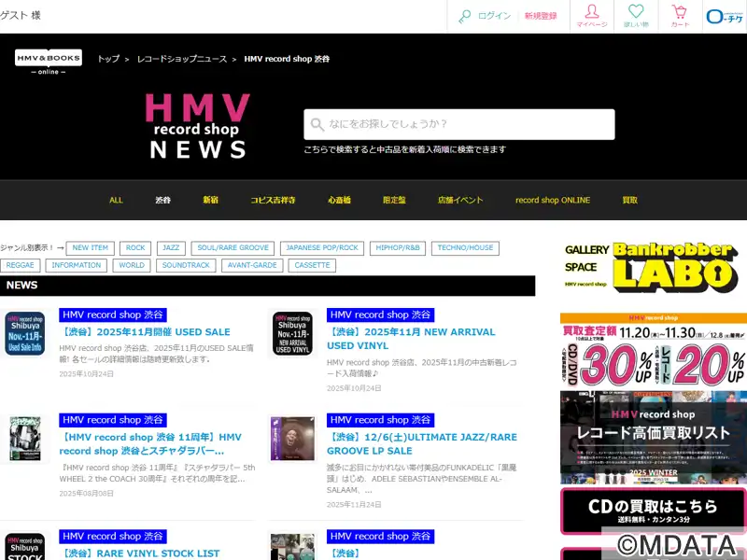Screen dimensions: 747x560
Task: Click 渋谷 tag above NEW ARRIVAL article
Action: 381,315
